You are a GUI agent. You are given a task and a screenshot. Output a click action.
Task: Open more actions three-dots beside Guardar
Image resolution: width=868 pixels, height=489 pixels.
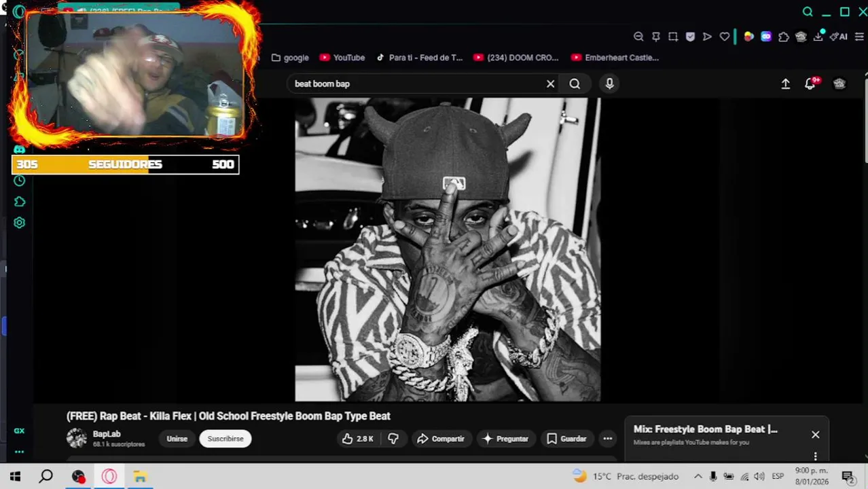[x=608, y=439]
